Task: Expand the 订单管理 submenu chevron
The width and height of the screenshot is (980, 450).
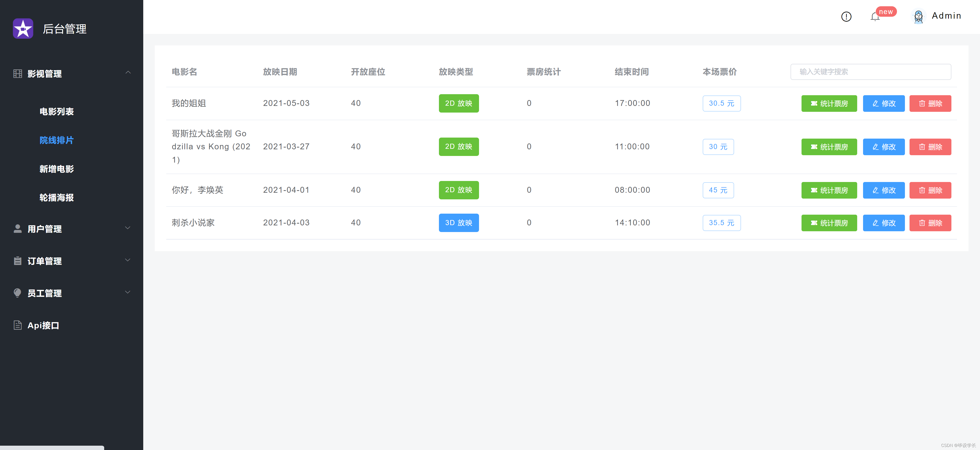Action: [128, 260]
